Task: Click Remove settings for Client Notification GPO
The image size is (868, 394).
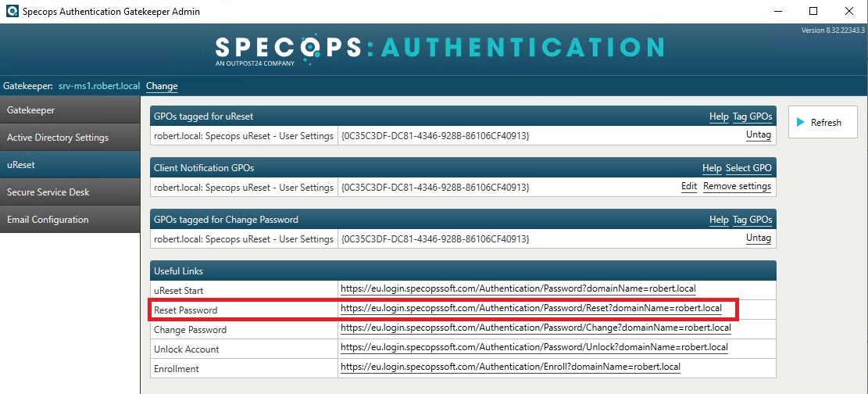Action: click(738, 186)
